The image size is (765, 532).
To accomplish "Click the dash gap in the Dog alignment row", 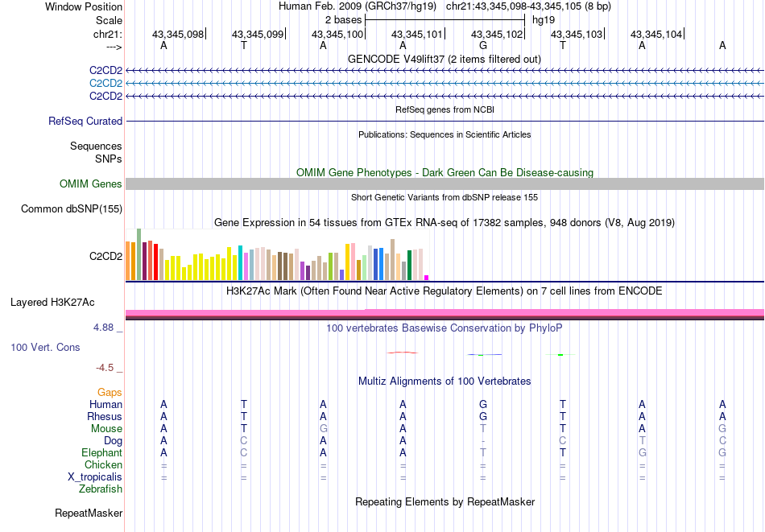I will (483, 441).
